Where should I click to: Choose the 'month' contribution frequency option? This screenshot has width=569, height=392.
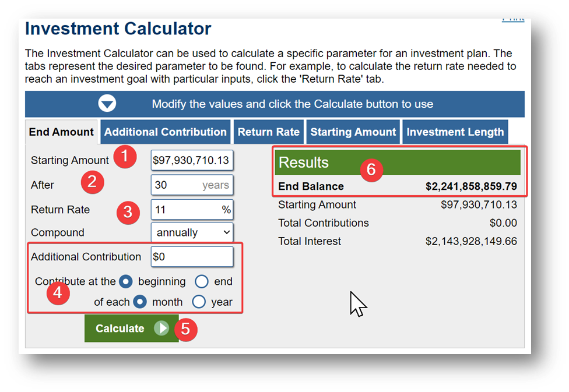[140, 302]
